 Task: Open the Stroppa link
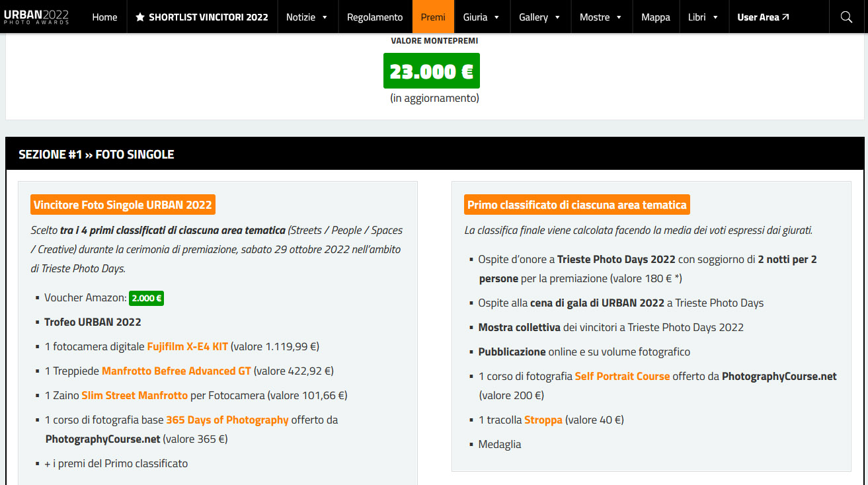[x=543, y=420]
